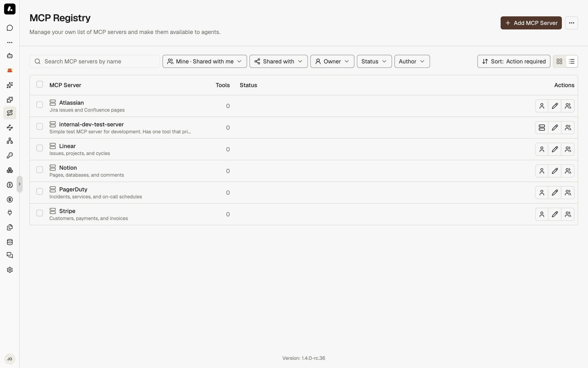Click the internal-dev-test-server name

point(91,124)
